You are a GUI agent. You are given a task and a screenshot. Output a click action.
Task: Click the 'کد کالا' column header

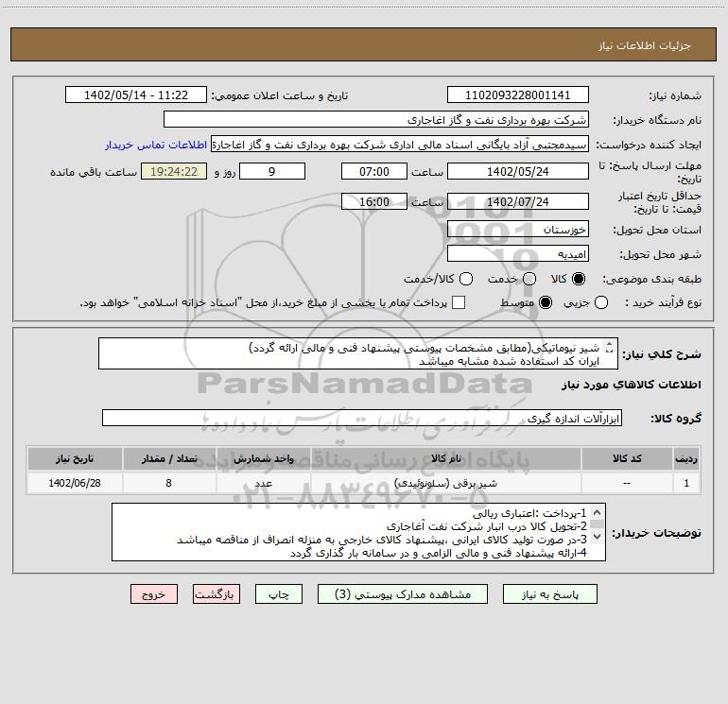[x=627, y=459]
